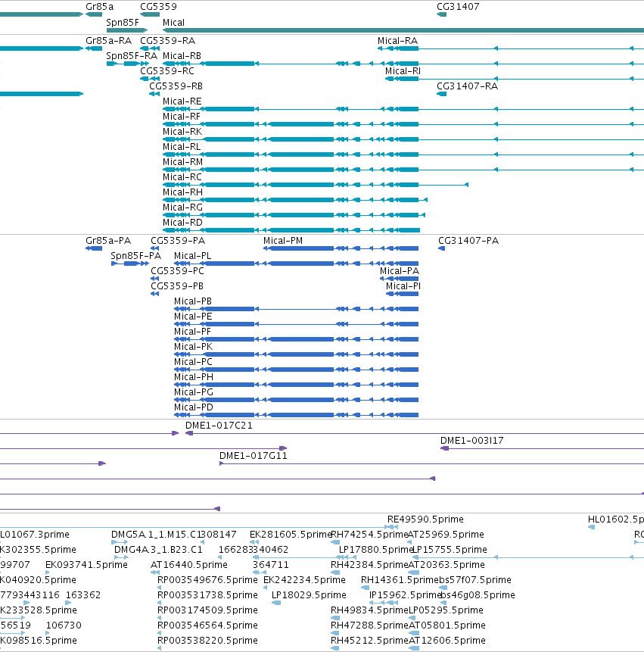Image resolution: width=644 pixels, height=652 pixels.
Task: Select the CG5359 gene feature label
Action: (x=158, y=7)
